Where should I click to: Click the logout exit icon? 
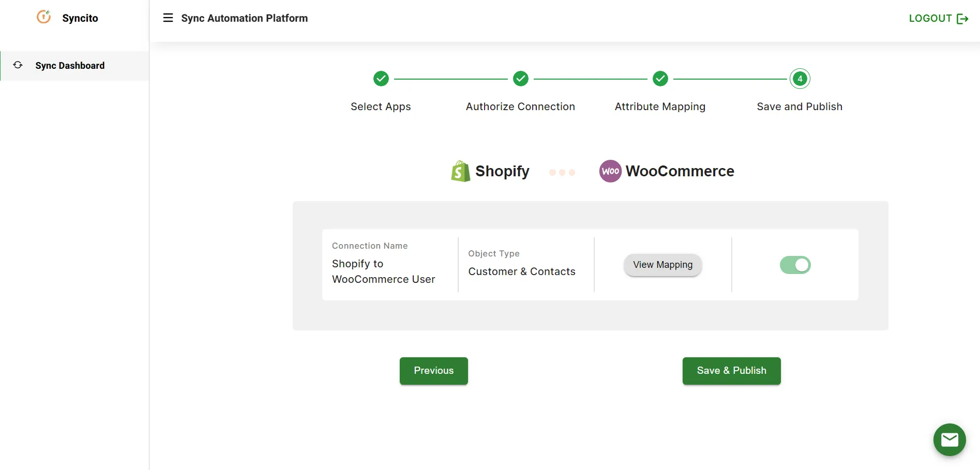tap(963, 18)
